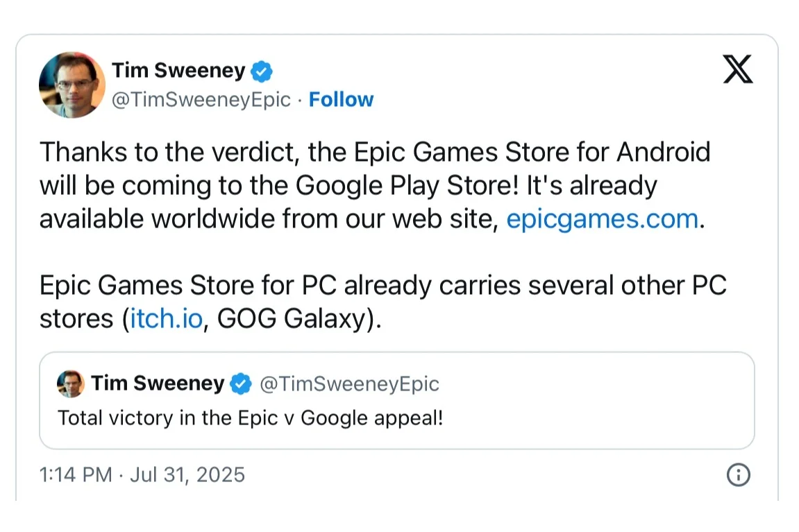Image resolution: width=799 pixels, height=532 pixels.
Task: Open the quoted tweet text 'Total victory in the Epic v Google appeal!'
Action: coord(250,418)
